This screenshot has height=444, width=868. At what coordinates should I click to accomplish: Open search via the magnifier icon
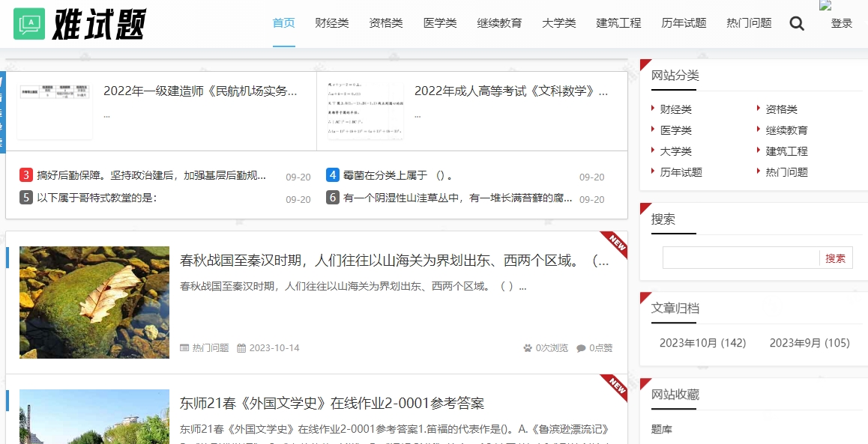[x=796, y=23]
